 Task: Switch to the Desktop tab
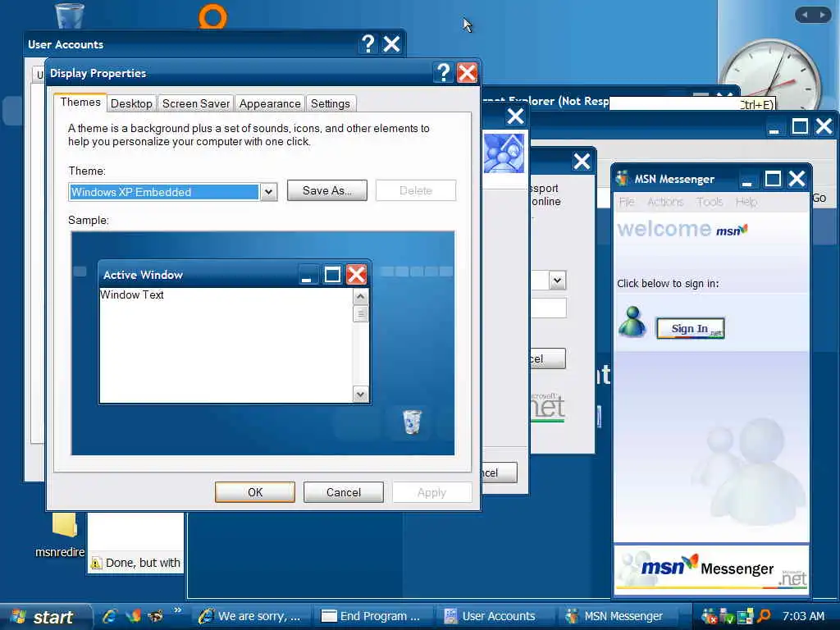click(x=131, y=103)
